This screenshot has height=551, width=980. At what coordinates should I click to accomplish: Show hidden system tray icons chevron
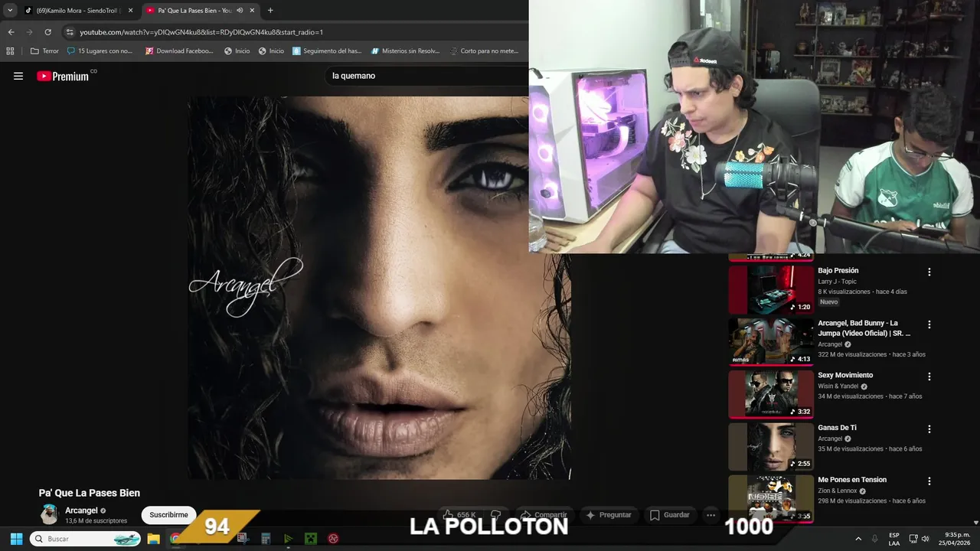858,539
